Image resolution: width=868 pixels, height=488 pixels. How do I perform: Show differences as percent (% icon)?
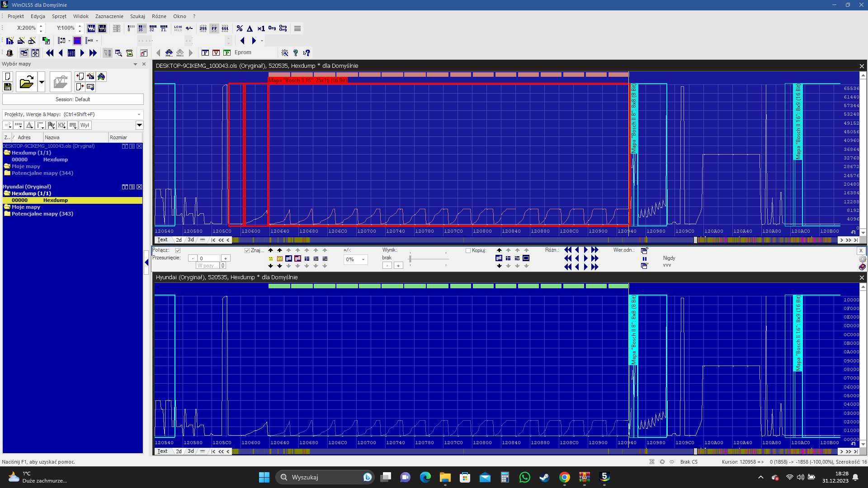point(240,28)
